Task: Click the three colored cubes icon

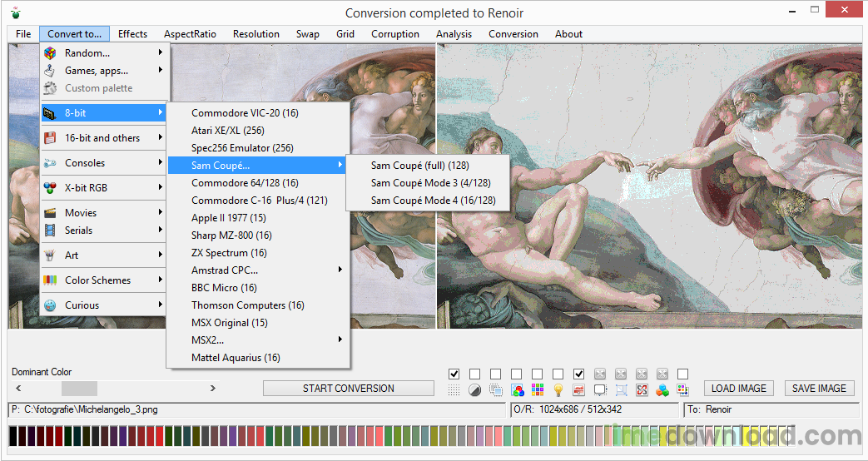Action: [x=662, y=389]
